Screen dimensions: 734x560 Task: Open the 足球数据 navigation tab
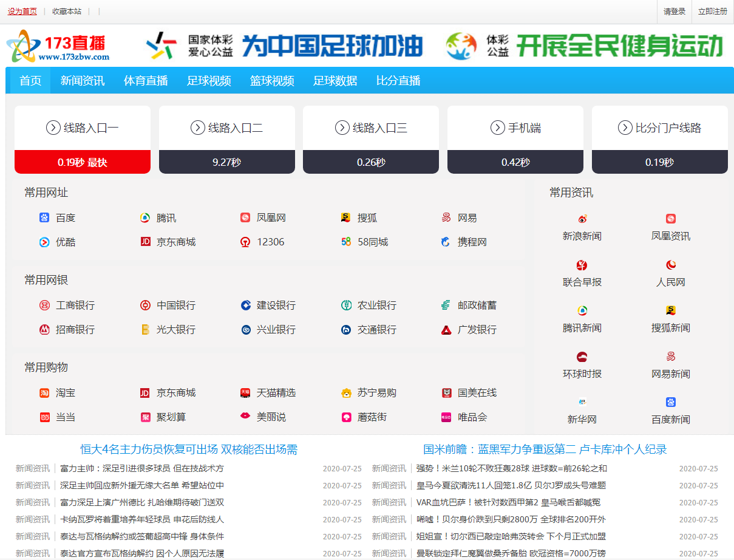pyautogui.click(x=335, y=81)
